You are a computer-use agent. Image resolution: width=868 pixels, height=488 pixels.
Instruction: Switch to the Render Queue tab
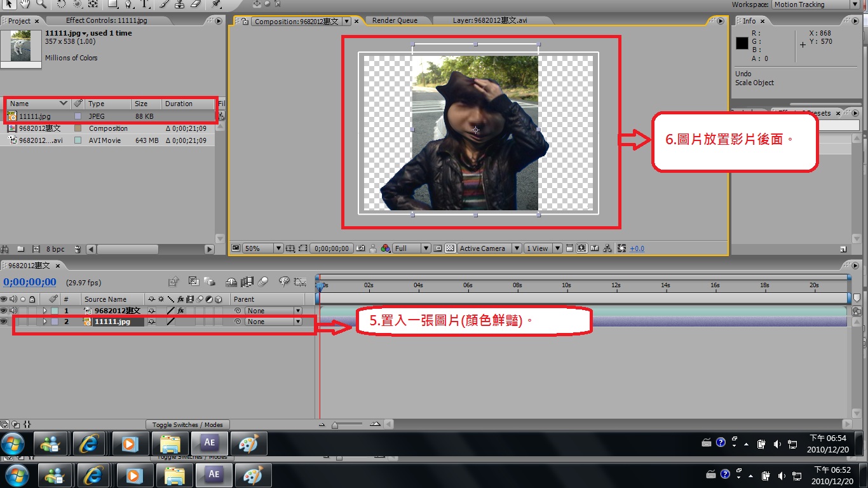pos(395,21)
